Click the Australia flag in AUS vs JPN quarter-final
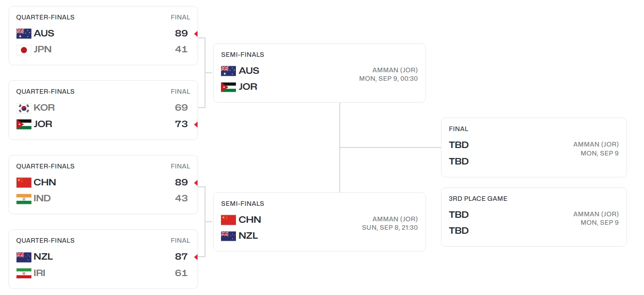This screenshot has height=295, width=644. coord(23,33)
